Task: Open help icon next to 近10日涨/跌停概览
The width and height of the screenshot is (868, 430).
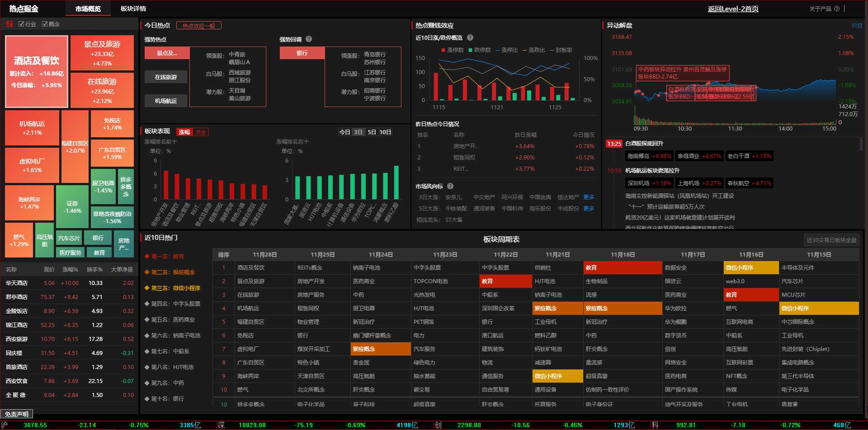Action: tap(470, 37)
